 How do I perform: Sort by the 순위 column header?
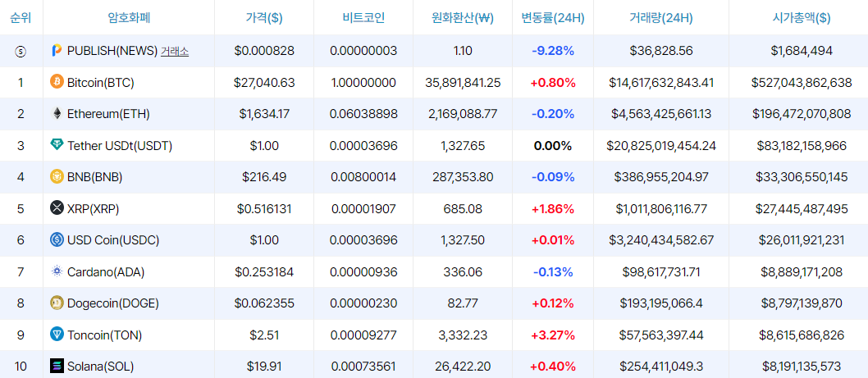pos(21,18)
